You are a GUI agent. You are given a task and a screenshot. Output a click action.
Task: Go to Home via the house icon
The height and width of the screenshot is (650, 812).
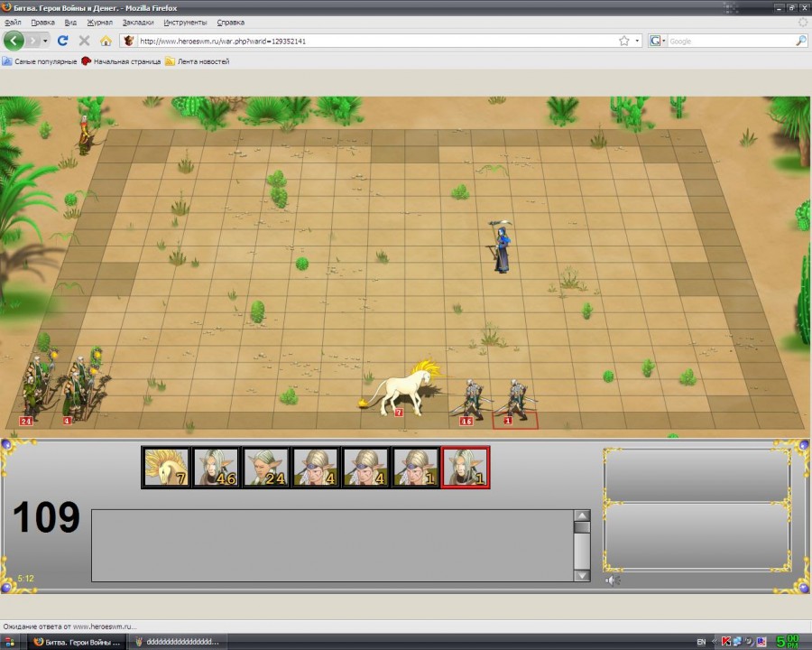coord(106,41)
